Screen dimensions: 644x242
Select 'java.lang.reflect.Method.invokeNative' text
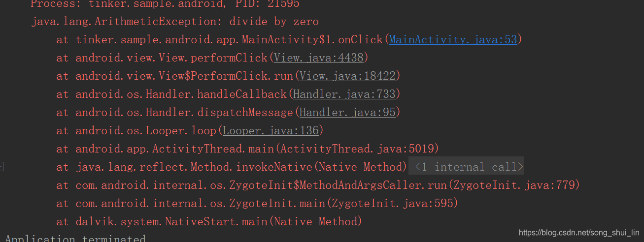tap(194, 167)
